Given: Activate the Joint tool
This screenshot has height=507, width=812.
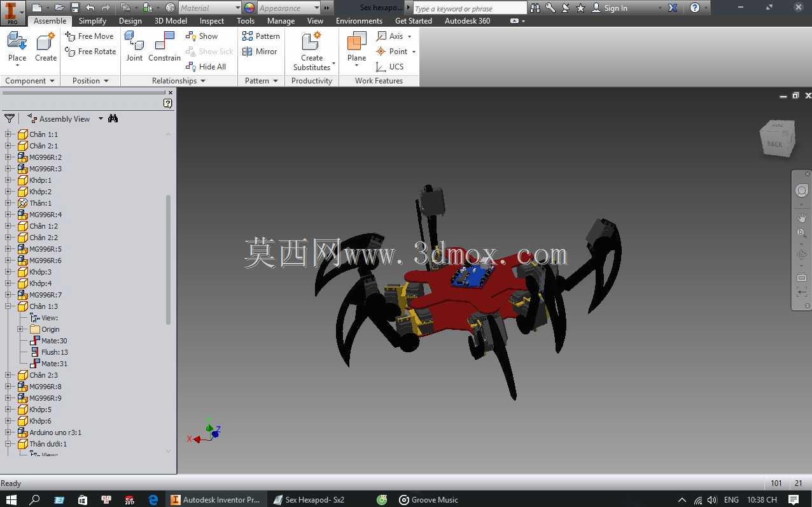Looking at the screenshot, I should click(x=134, y=46).
